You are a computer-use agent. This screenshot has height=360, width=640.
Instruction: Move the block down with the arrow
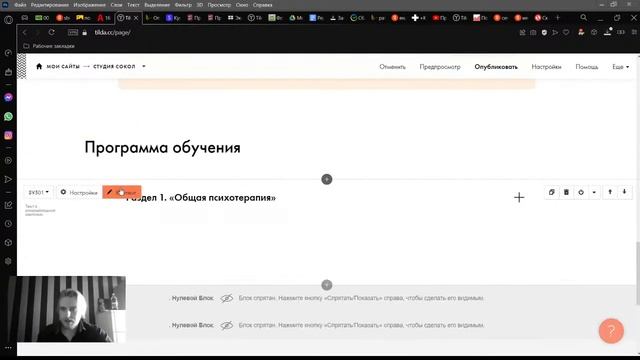624,192
